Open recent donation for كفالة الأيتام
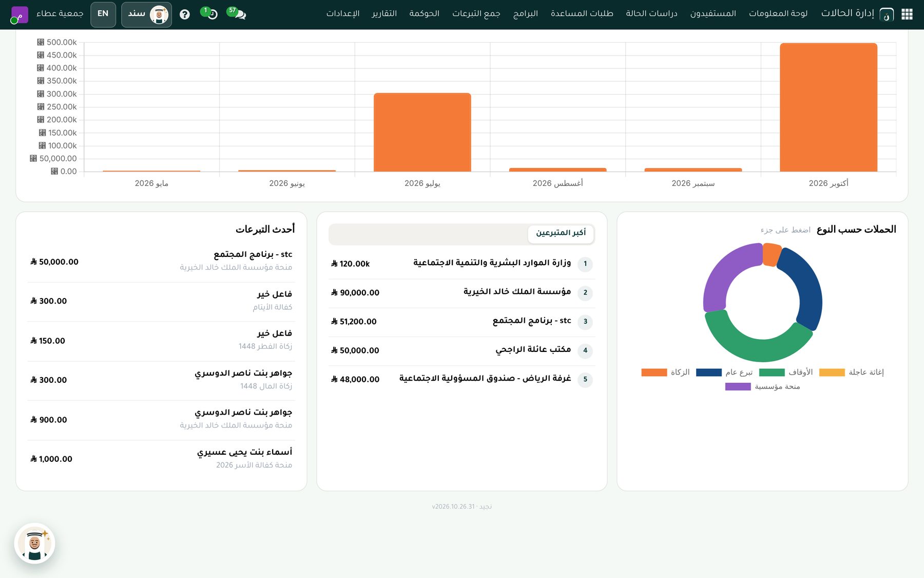The image size is (924, 578). pyautogui.click(x=161, y=301)
